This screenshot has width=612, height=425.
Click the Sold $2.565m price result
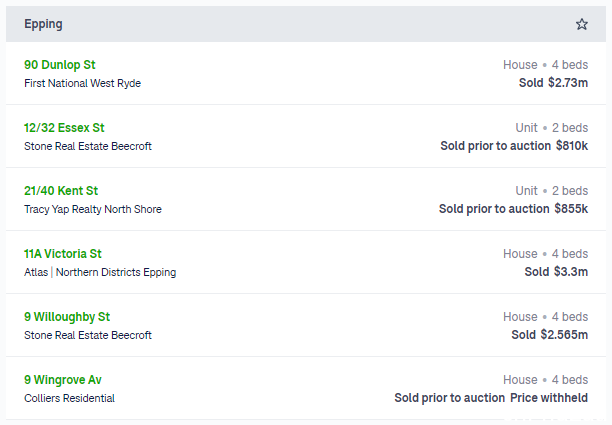click(x=550, y=334)
